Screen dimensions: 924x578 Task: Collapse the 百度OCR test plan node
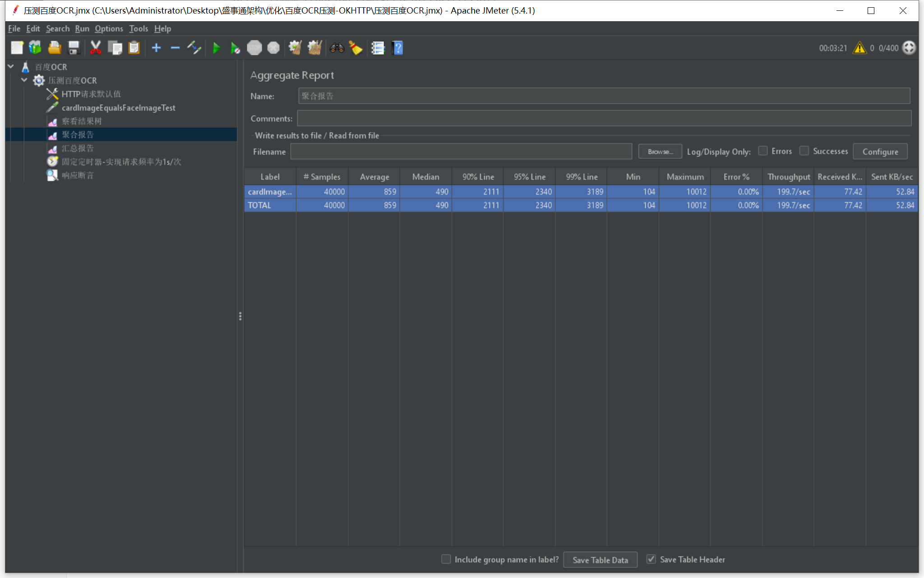click(x=10, y=66)
